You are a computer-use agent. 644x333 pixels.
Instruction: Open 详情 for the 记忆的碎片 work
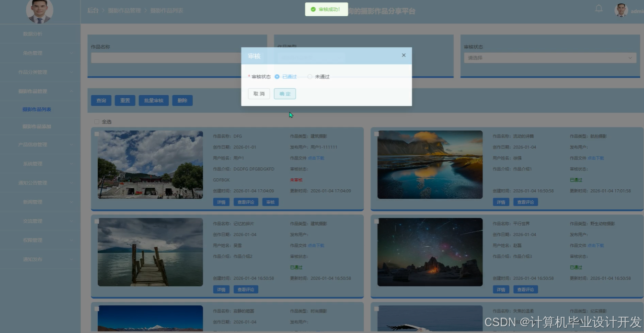[x=221, y=289]
